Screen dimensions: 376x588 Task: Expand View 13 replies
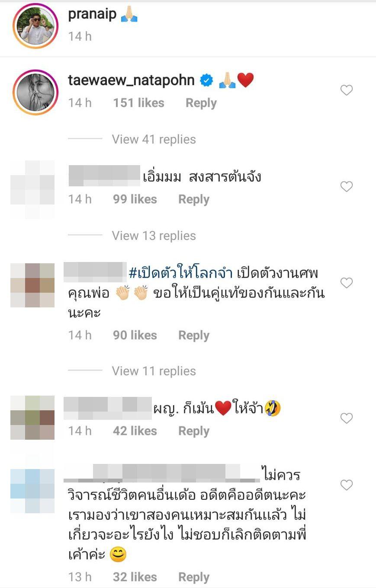154,236
